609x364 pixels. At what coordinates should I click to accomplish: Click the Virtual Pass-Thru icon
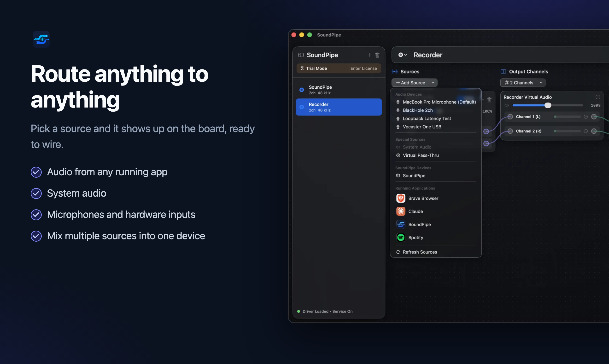point(398,155)
